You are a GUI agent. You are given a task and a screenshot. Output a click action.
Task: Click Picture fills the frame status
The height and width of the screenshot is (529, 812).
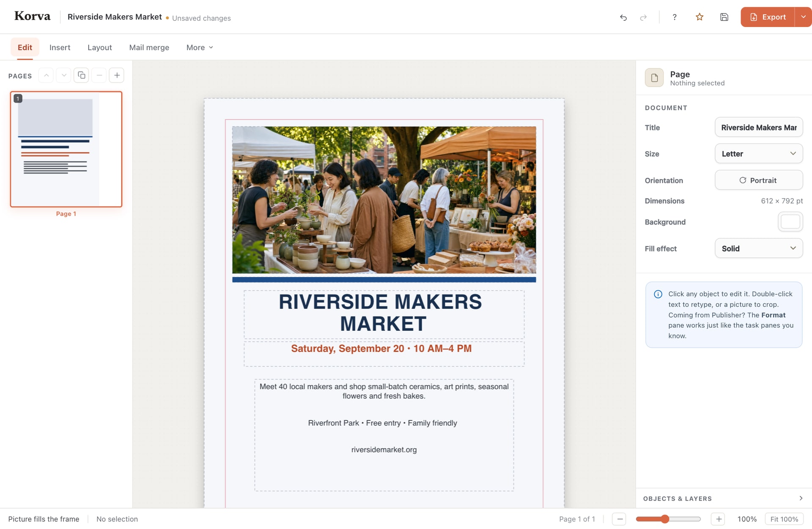[x=44, y=519]
